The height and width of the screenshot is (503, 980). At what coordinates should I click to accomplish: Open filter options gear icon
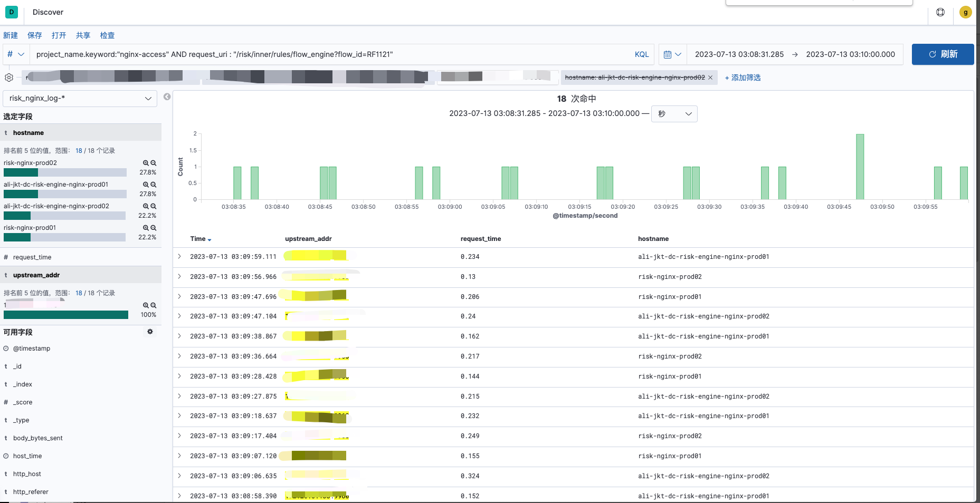click(9, 78)
